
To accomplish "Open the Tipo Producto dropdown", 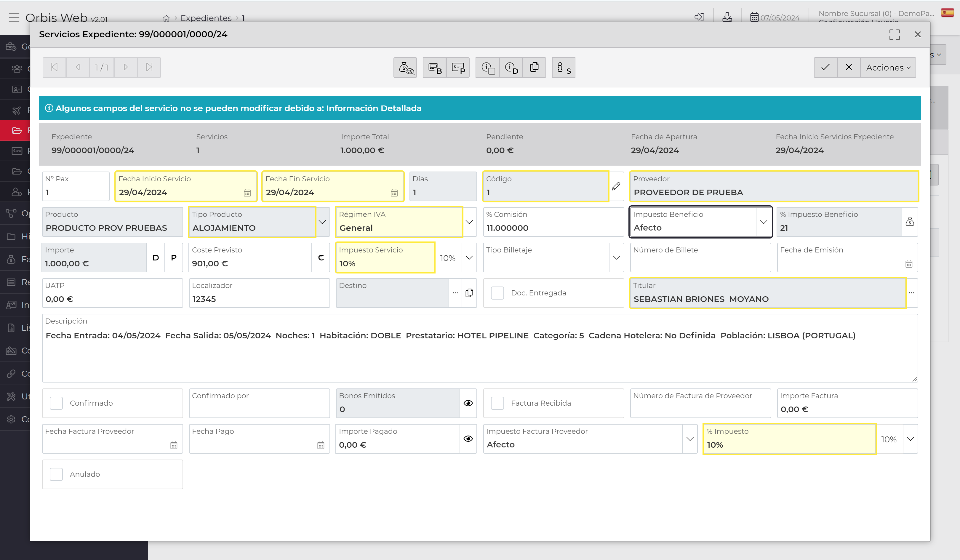I will [x=322, y=222].
